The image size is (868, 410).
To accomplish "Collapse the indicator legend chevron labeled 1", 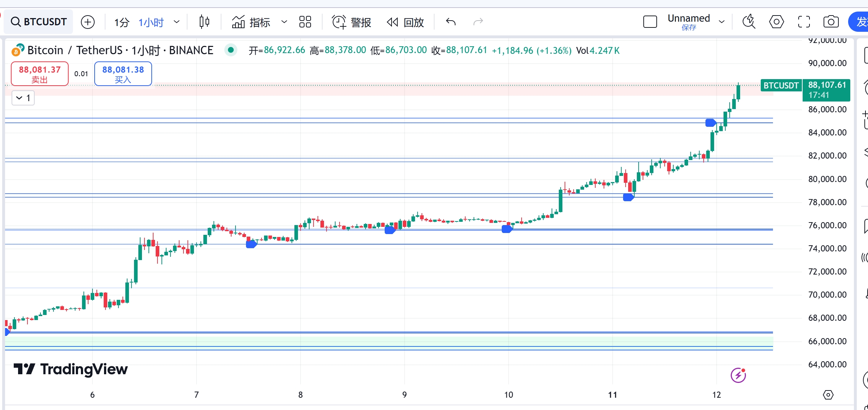I will click(x=23, y=98).
